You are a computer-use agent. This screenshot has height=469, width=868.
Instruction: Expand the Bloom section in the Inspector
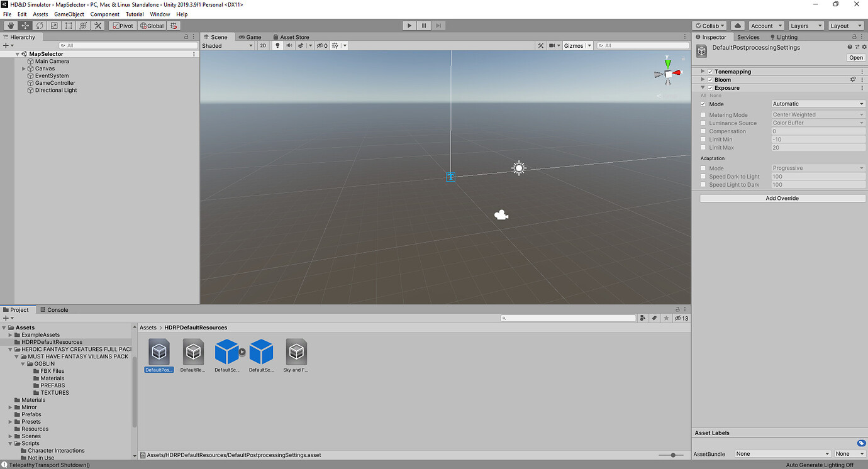(x=703, y=79)
